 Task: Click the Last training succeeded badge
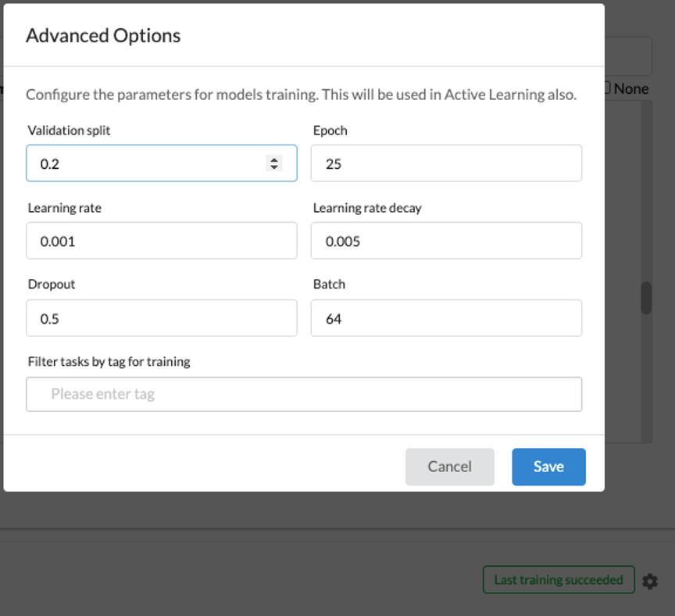pos(559,580)
